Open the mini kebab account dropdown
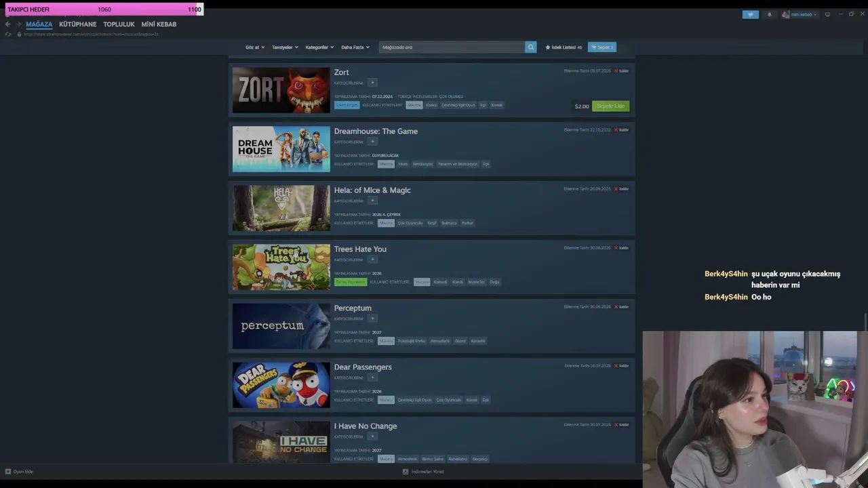Viewport: 868px width, 488px height. point(800,14)
